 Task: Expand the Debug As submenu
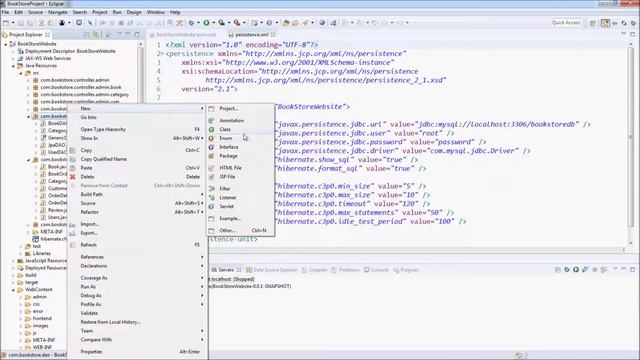(x=137, y=296)
